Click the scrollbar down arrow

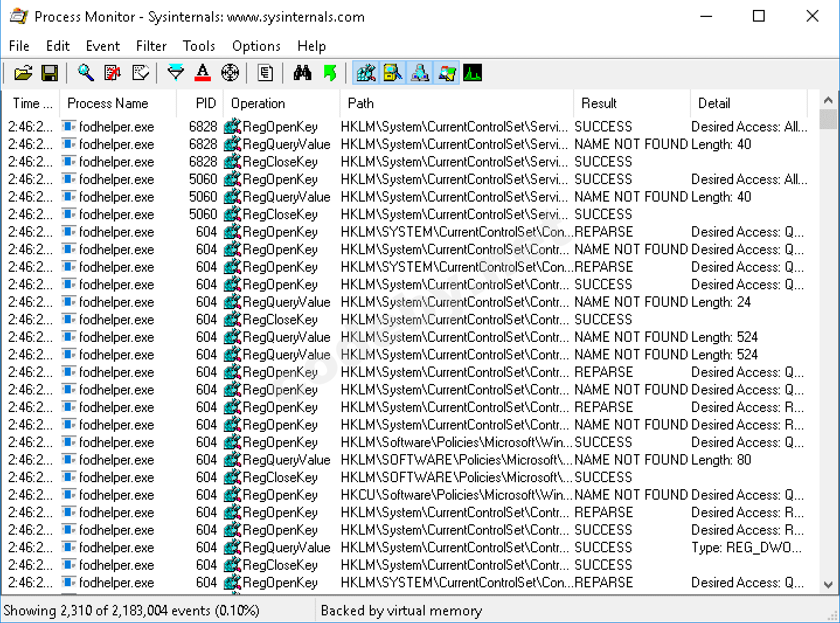point(828,584)
